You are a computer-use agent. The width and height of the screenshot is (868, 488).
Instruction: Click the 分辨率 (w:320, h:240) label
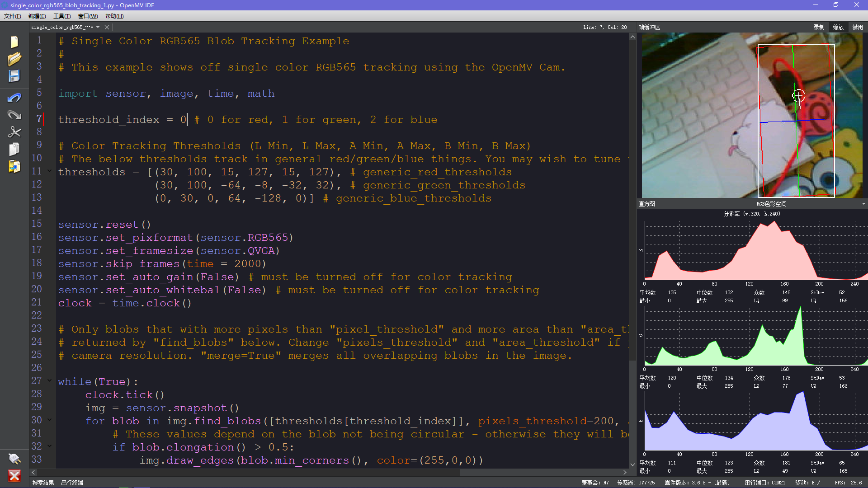(752, 214)
